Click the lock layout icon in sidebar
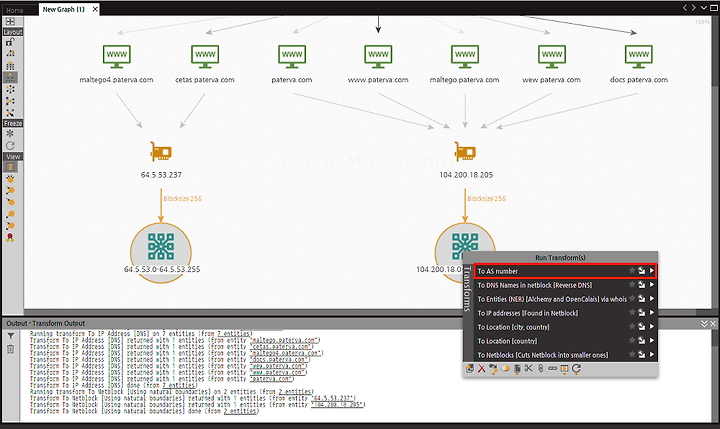The image size is (720, 429). point(10,42)
